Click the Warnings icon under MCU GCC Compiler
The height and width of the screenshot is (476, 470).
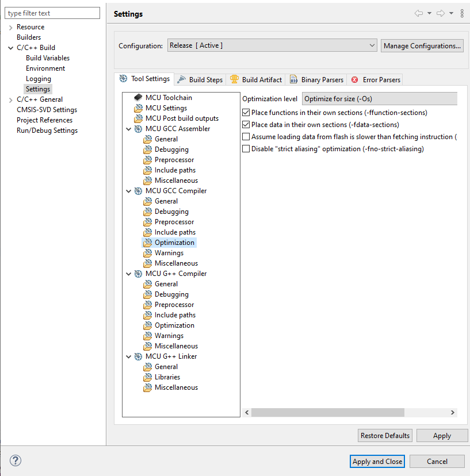148,252
